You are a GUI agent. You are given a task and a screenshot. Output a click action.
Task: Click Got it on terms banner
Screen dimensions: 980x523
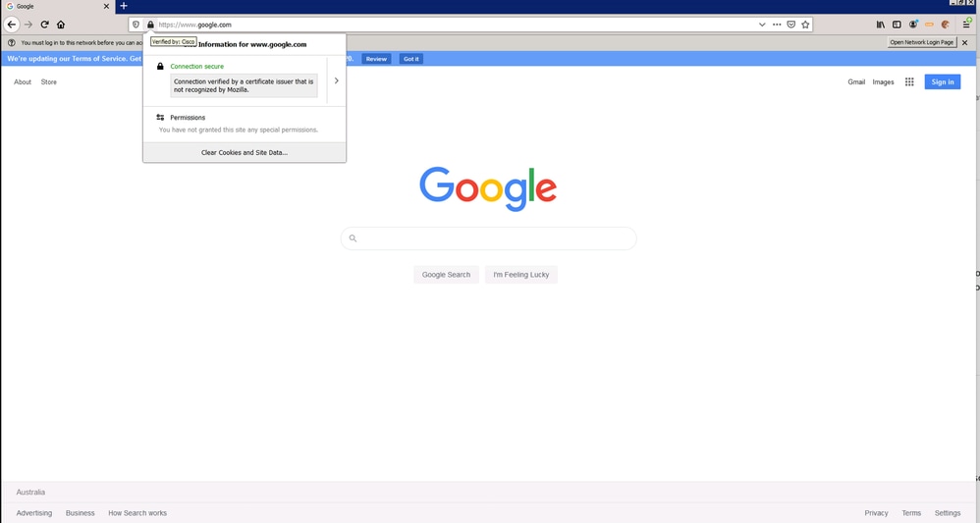pos(411,59)
